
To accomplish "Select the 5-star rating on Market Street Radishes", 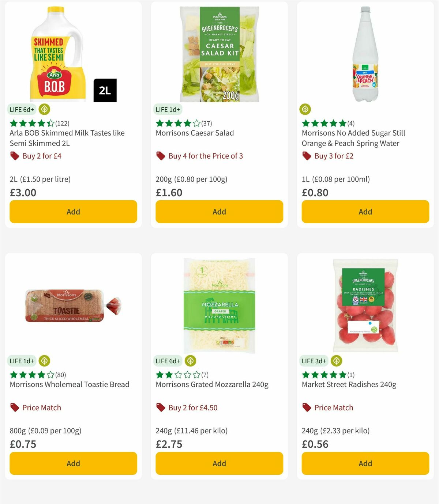I will pos(323,375).
